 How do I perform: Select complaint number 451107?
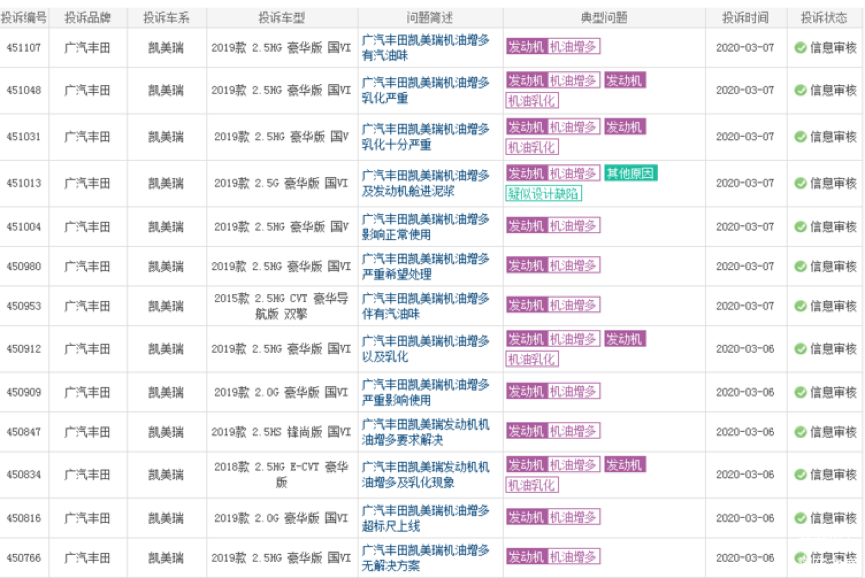pyautogui.click(x=24, y=48)
